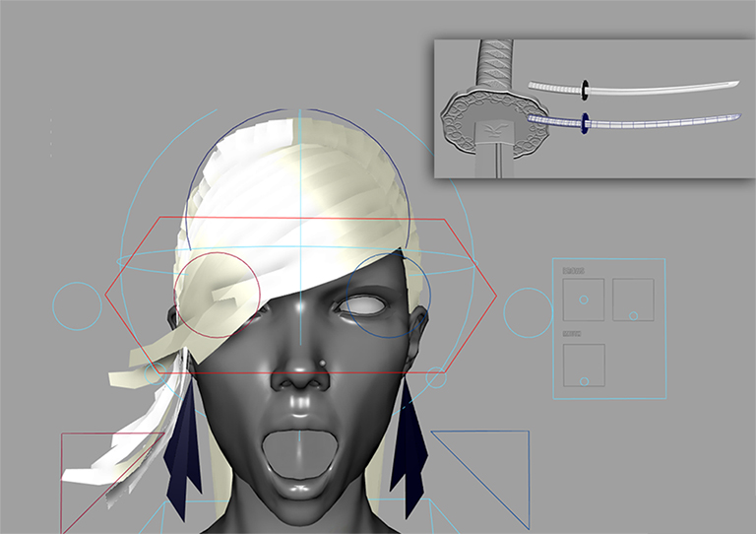Click the character's nose
This screenshot has width=756, height=534.
[301, 372]
